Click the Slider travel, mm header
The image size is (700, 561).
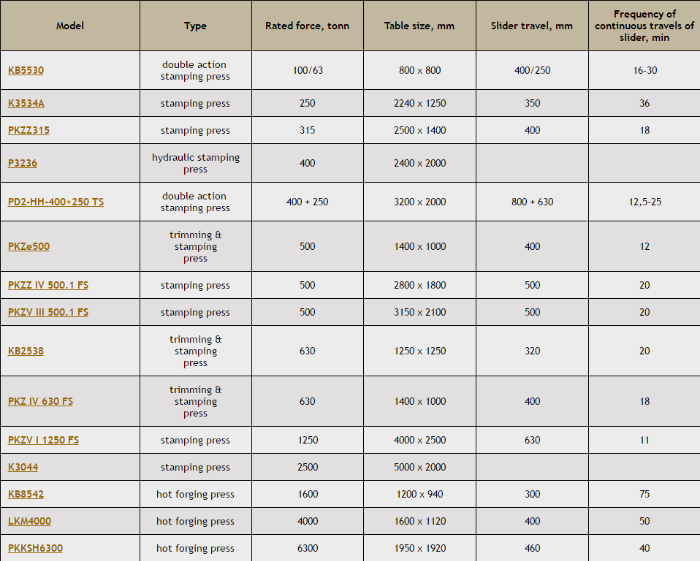click(x=532, y=26)
